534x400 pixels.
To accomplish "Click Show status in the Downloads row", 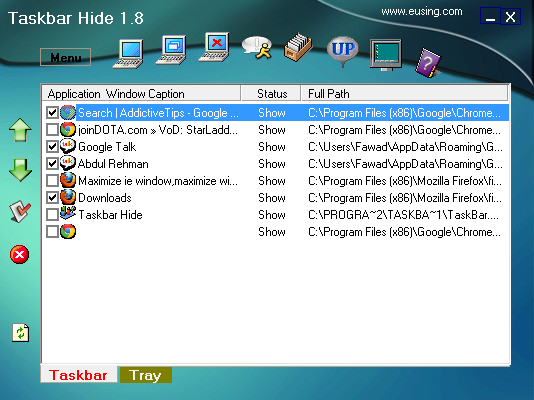I will click(x=271, y=198).
